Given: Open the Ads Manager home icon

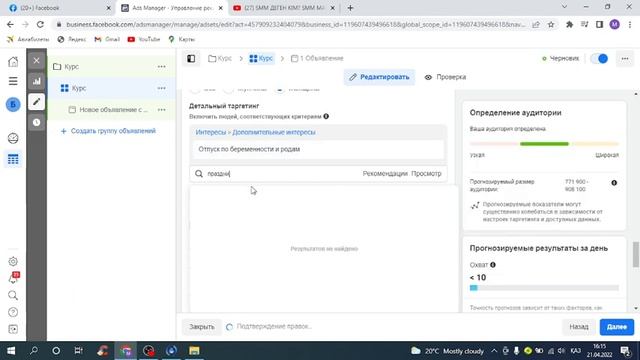Looking at the screenshot, I should [13, 62].
